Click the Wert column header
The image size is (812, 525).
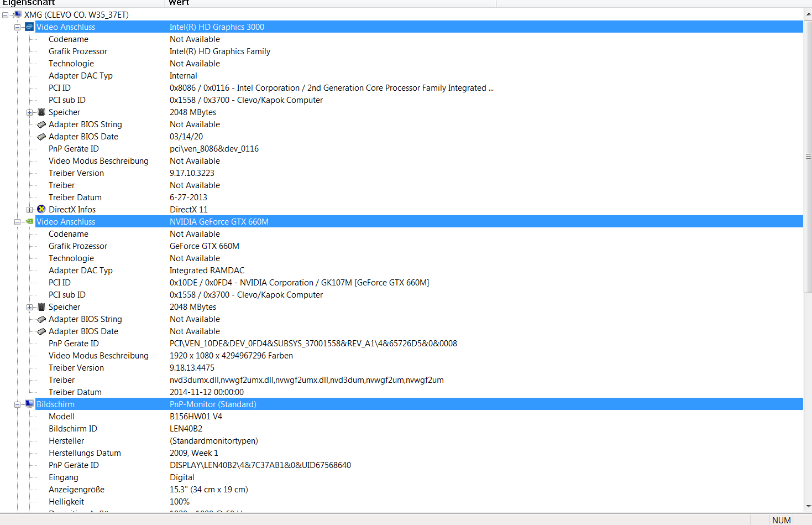point(331,3)
